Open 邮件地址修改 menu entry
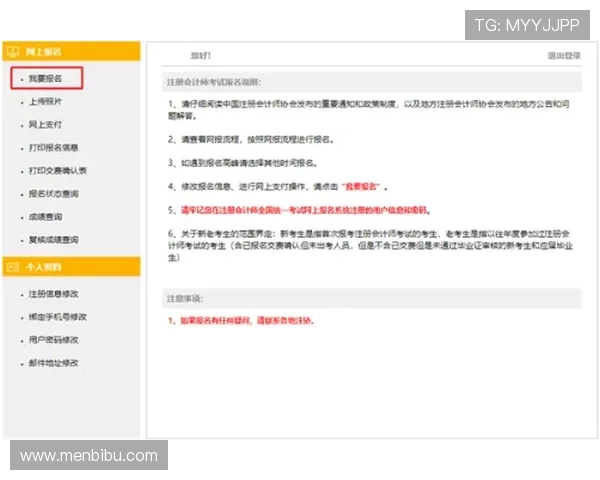The image size is (600, 480). pyautogui.click(x=51, y=363)
